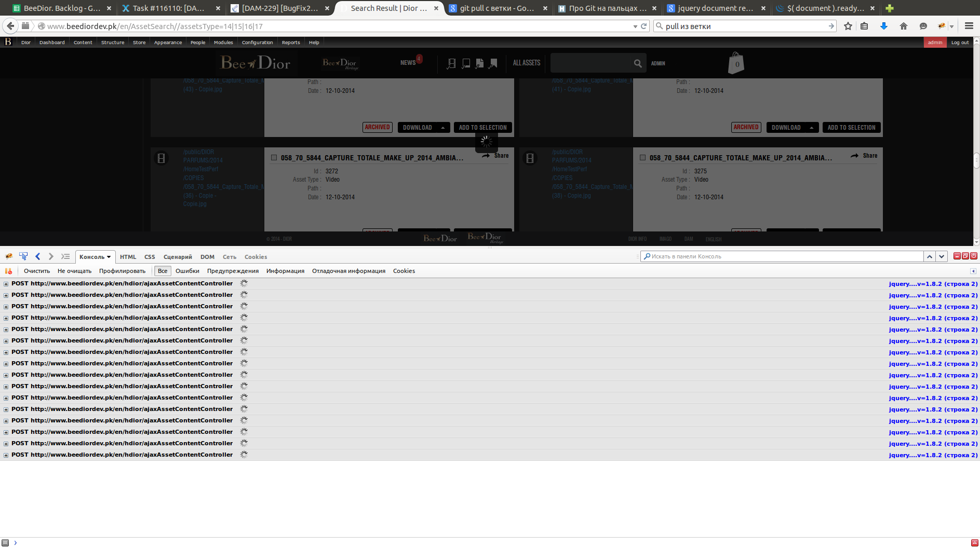This screenshot has width=980, height=548.
Task: Tick the checkbox for asset Id 3275
Action: click(642, 158)
